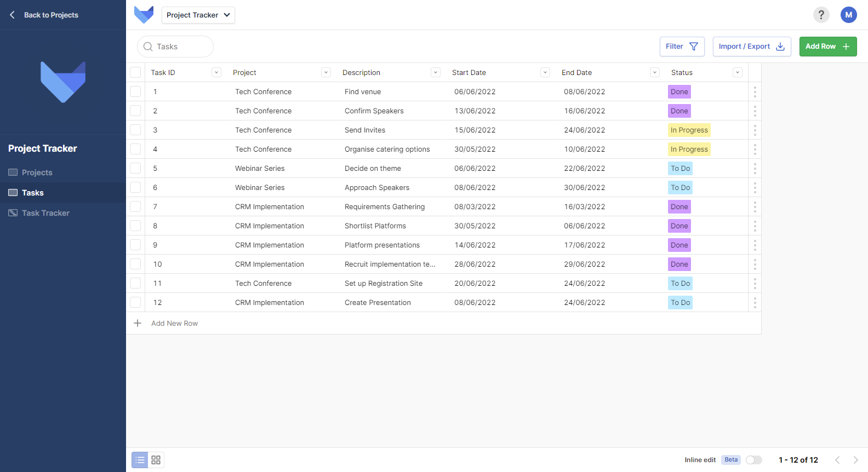
Task: Click the Beta badge
Action: point(731,460)
